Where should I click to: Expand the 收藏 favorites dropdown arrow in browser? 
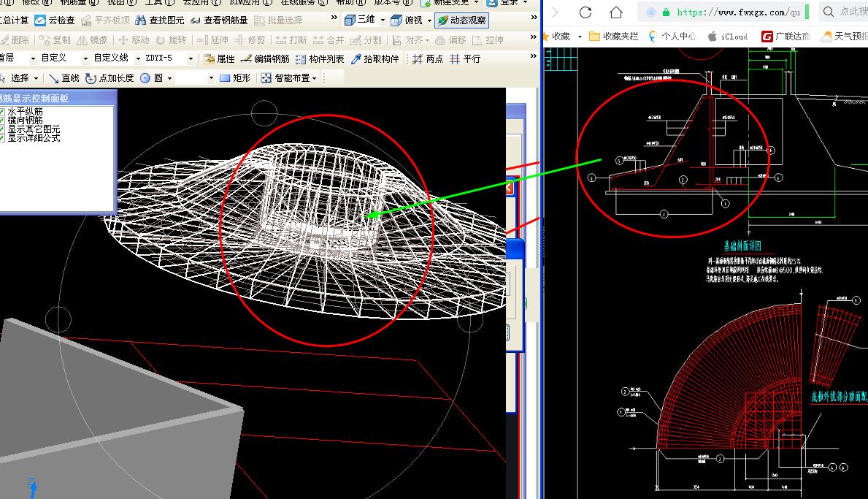(x=580, y=37)
